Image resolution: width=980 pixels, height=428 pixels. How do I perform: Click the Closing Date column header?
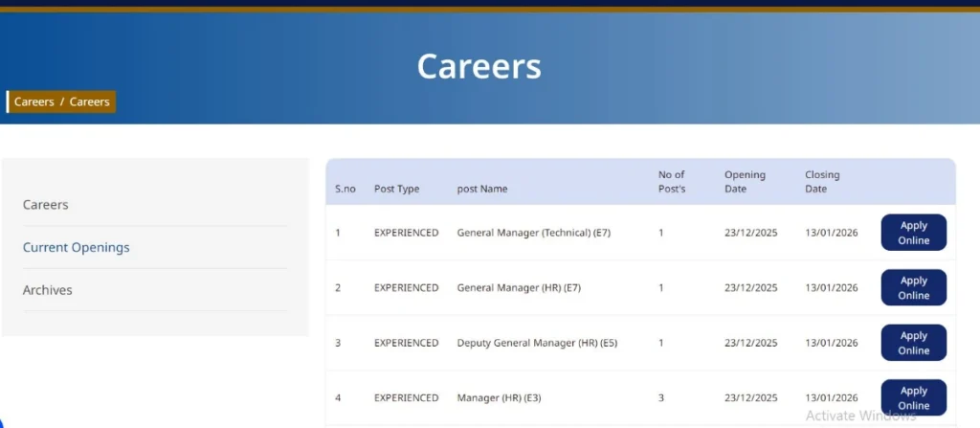coord(822,181)
